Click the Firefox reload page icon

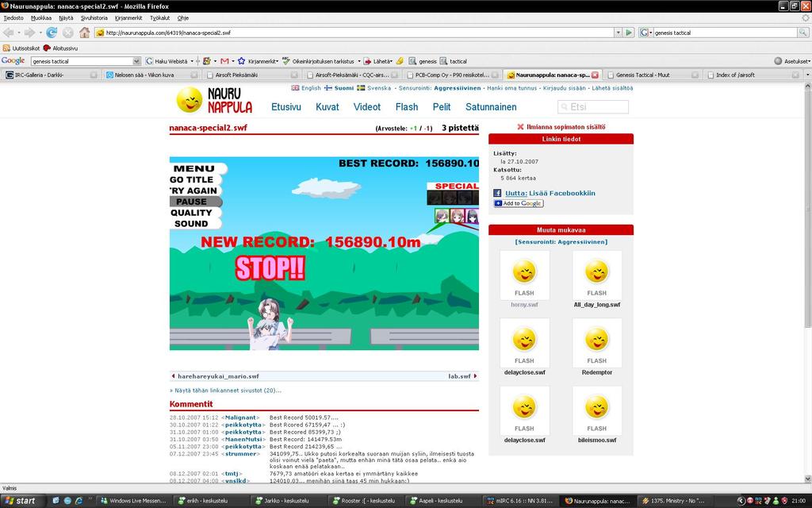[52, 33]
